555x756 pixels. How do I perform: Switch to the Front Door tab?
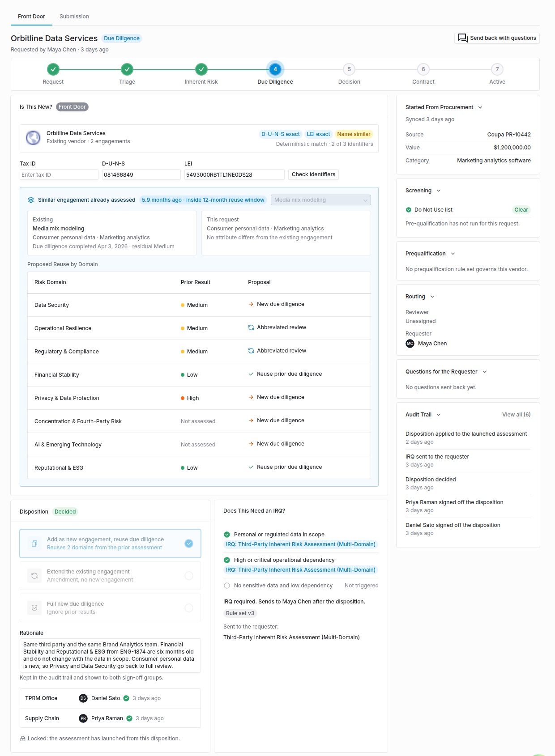pos(31,17)
